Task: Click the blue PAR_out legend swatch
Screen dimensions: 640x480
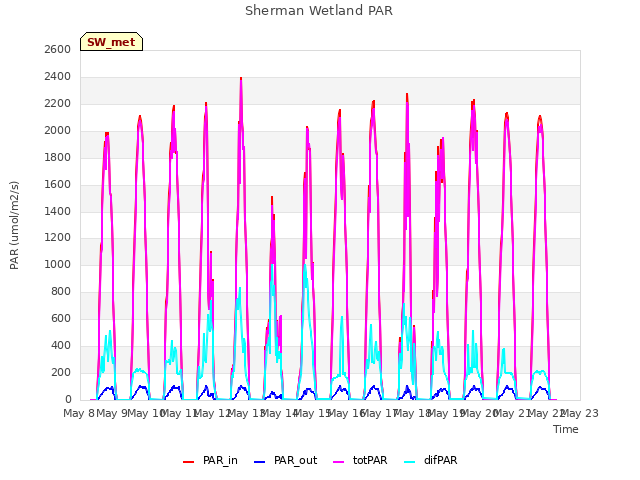Action: pyautogui.click(x=260, y=462)
